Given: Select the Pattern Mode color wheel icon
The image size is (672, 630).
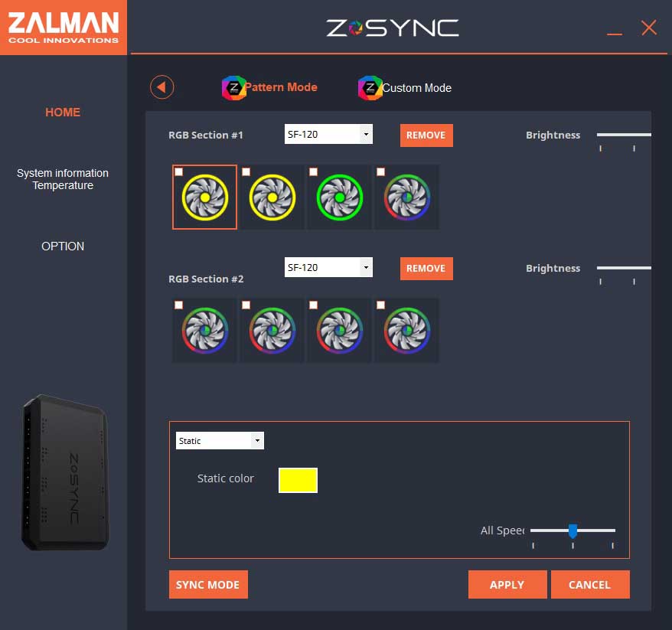Looking at the screenshot, I should pos(233,88).
